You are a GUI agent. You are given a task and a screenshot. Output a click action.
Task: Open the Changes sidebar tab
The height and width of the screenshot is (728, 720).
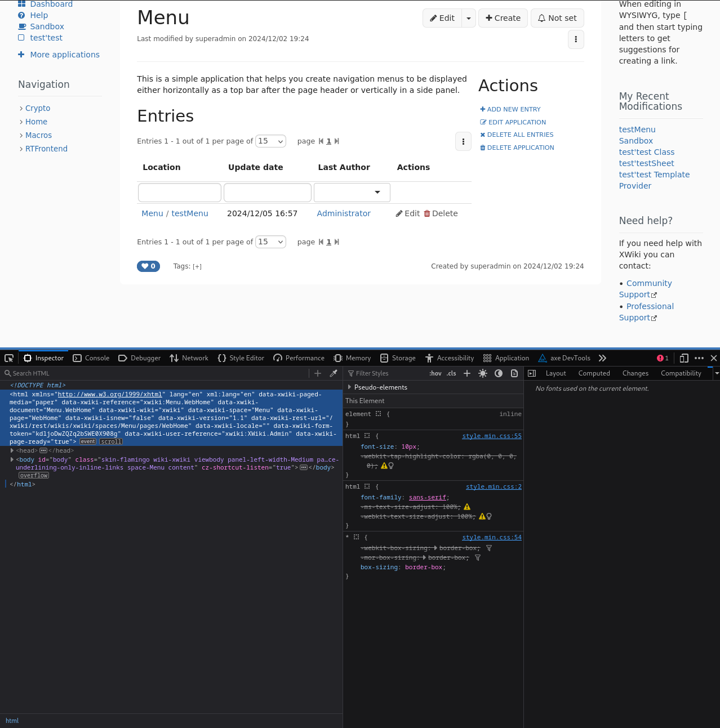click(x=635, y=373)
